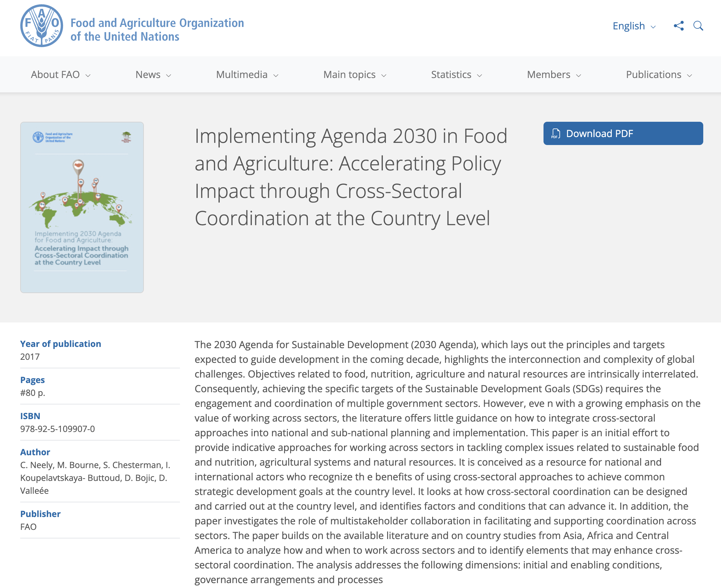Select the #80 p. page count

32,393
